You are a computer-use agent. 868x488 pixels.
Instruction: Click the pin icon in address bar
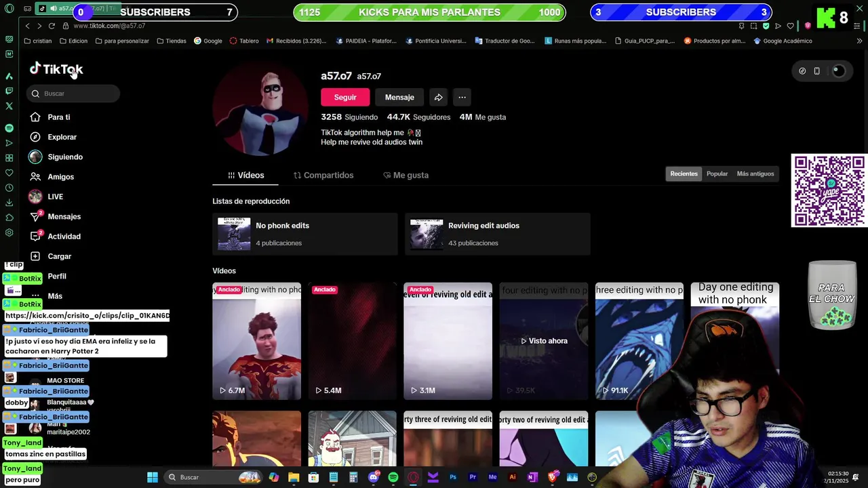741,26
